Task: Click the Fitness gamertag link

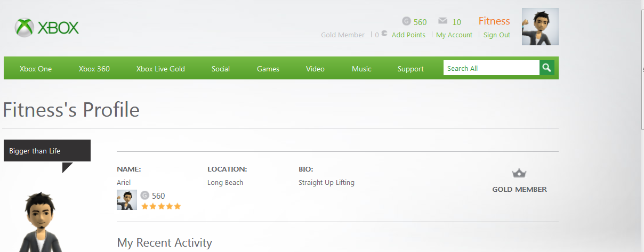Action: point(494,21)
